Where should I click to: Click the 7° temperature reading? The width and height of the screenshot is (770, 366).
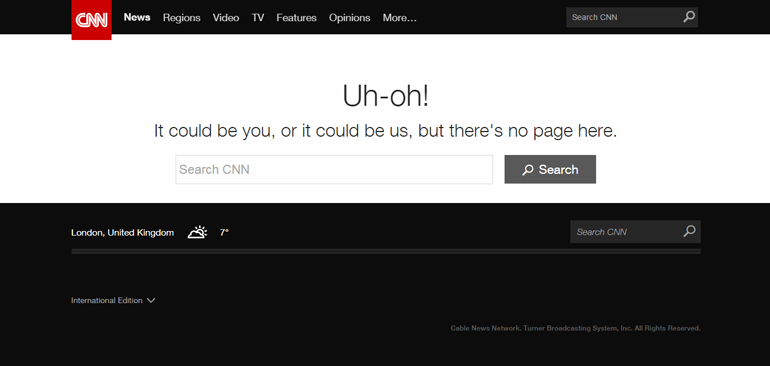[224, 233]
